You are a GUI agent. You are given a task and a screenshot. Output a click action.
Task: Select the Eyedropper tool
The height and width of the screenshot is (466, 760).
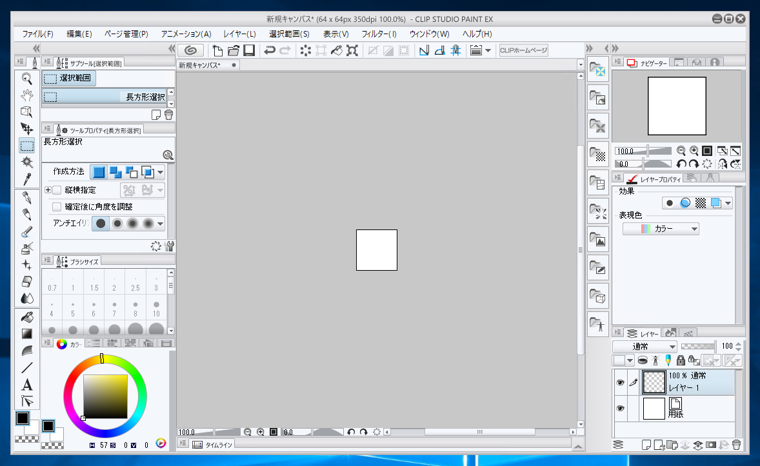27,179
